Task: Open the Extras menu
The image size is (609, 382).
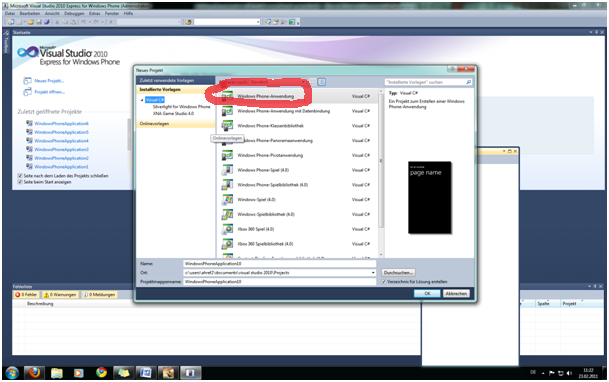Action: tap(95, 14)
